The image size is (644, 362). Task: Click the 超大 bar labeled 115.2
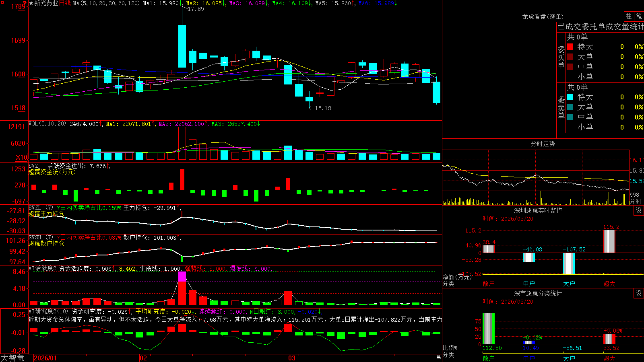pos(609,241)
